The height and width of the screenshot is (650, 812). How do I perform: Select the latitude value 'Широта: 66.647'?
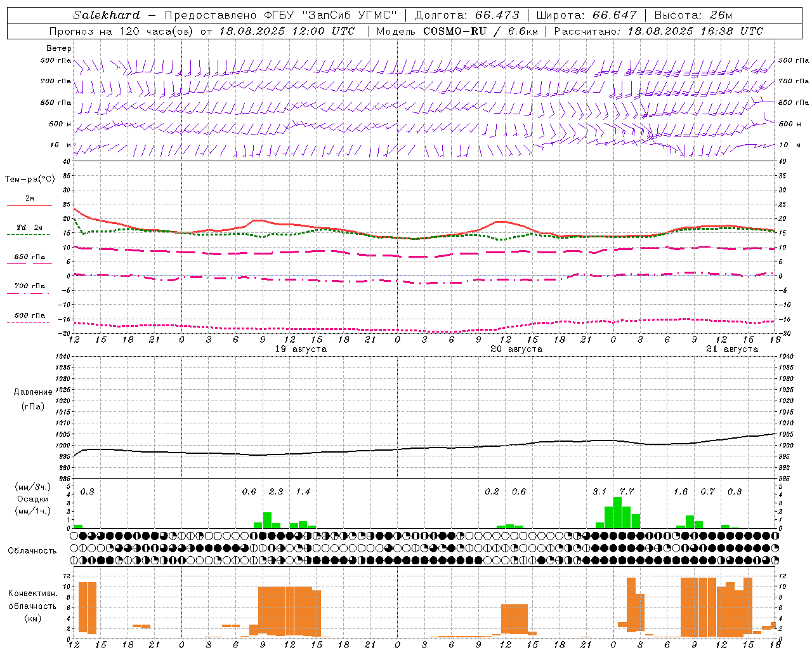tap(586, 15)
